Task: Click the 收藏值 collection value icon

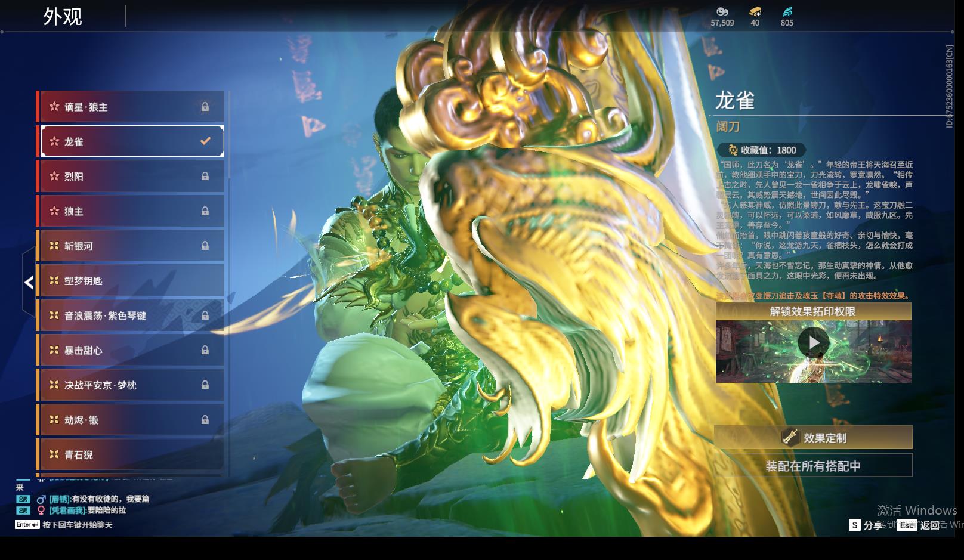Action: pyautogui.click(x=733, y=150)
